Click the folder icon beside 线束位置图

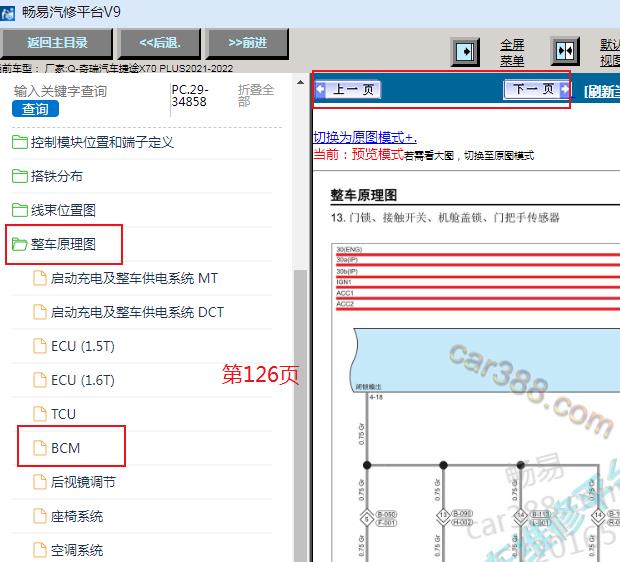click(19, 210)
